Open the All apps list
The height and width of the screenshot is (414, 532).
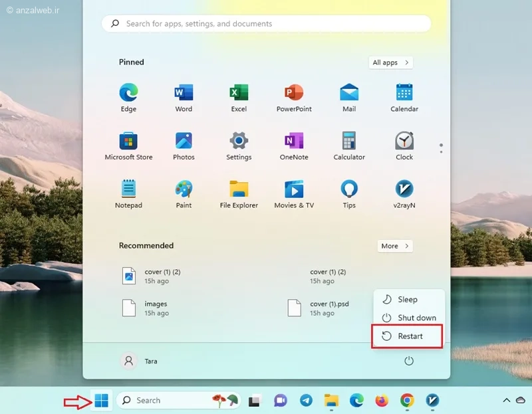click(x=390, y=62)
